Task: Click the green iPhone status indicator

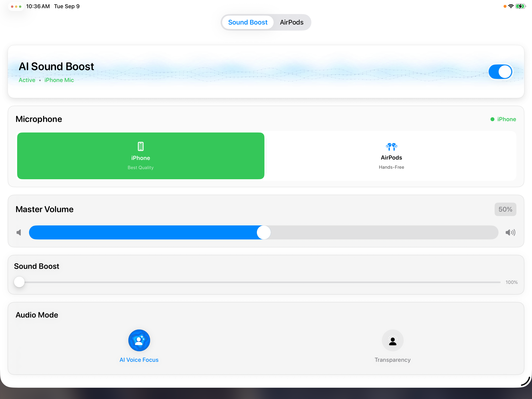Action: [503, 119]
